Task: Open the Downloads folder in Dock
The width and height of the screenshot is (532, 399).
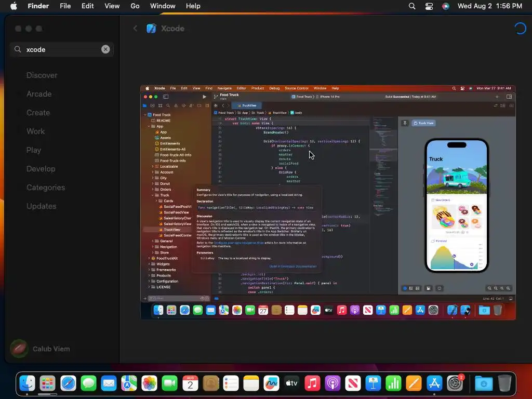Action: click(x=484, y=383)
